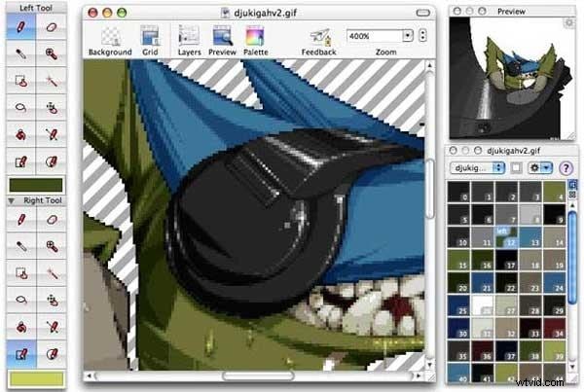The image size is (584, 392).
Task: Click the zoom stepper control
Action: tap(422, 35)
